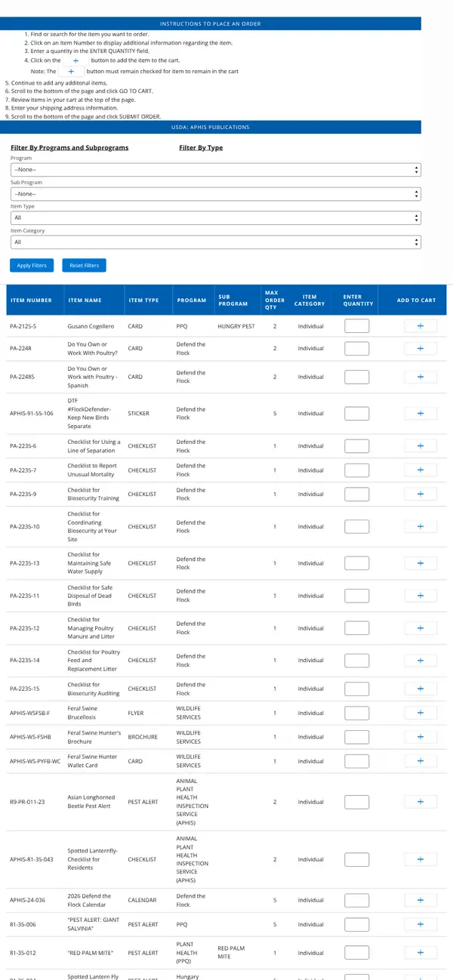
Task: Click quantity field for APHIS-24-036
Action: [x=356, y=900]
